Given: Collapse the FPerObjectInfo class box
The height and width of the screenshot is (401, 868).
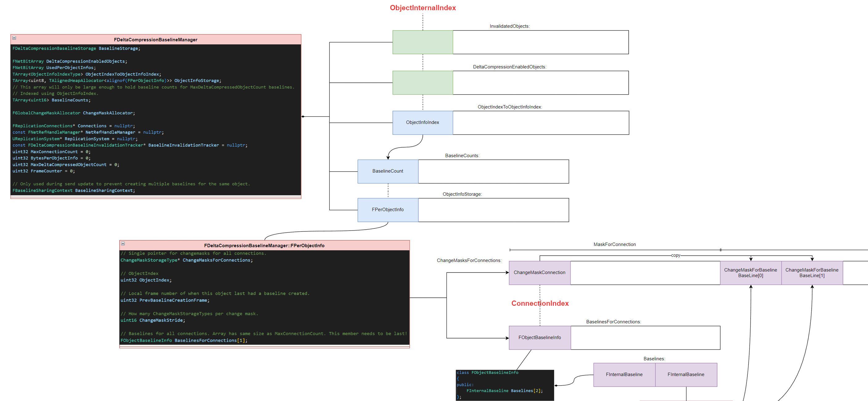Looking at the screenshot, I should point(123,243).
